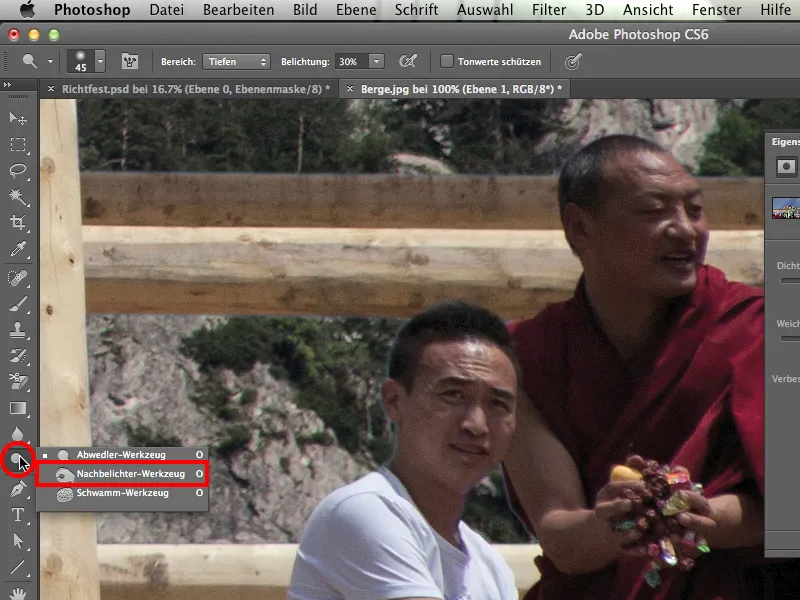Choose Abwedler-Werkzeug from the flyout
This screenshot has height=600, width=800.
point(122,455)
